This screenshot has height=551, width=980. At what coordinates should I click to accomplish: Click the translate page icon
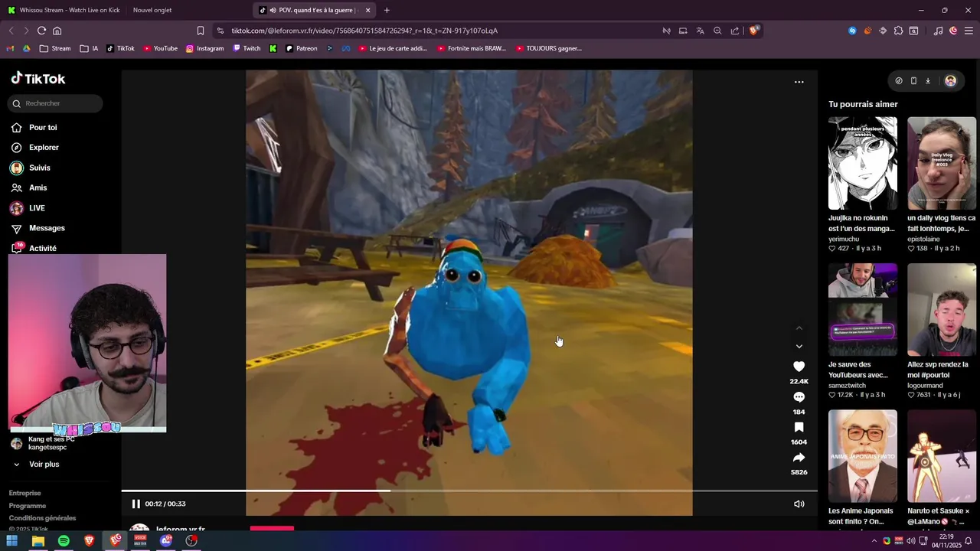tap(700, 31)
